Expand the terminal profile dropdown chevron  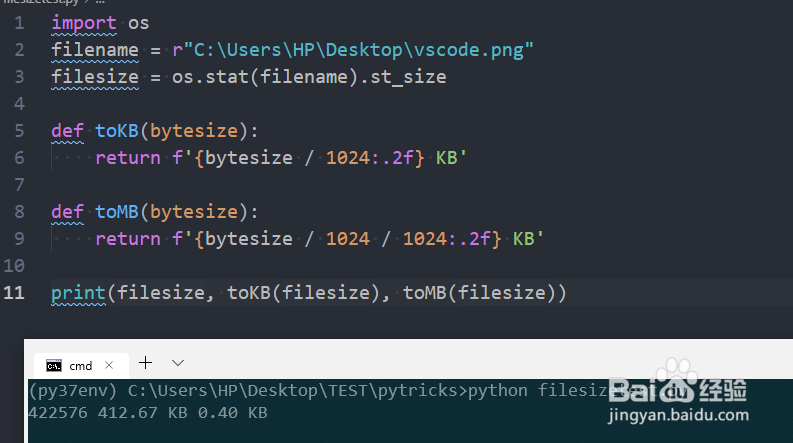pos(178,363)
